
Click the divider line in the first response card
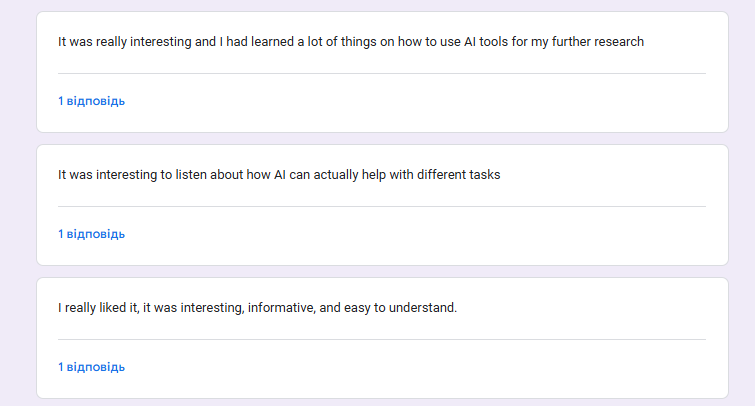tap(381, 74)
